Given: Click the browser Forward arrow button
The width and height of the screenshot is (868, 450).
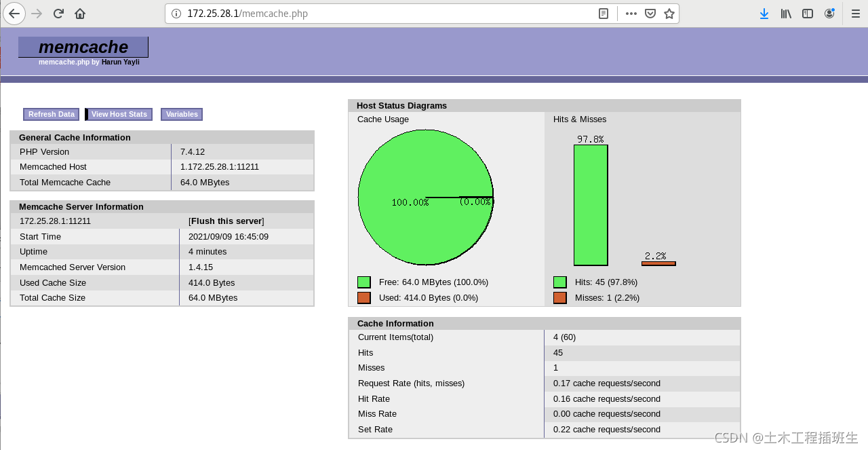Looking at the screenshot, I should (x=37, y=14).
